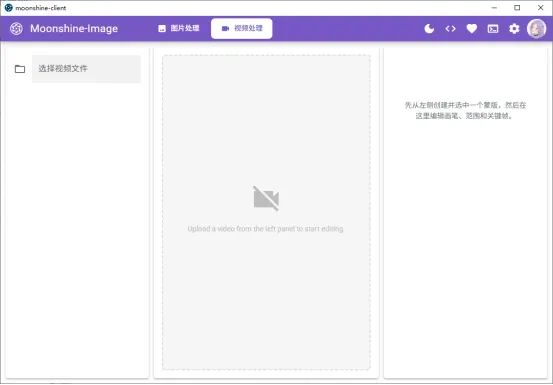Click the heart icon in the header
The width and height of the screenshot is (553, 385).
pos(472,29)
